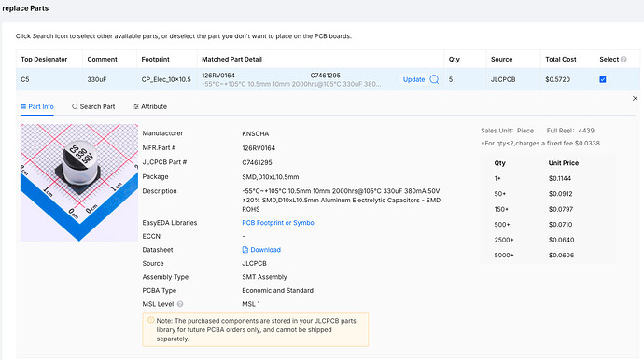Screen dimensions: 644x360
Task: Click the Part Info tab list icon
Action: point(23,106)
